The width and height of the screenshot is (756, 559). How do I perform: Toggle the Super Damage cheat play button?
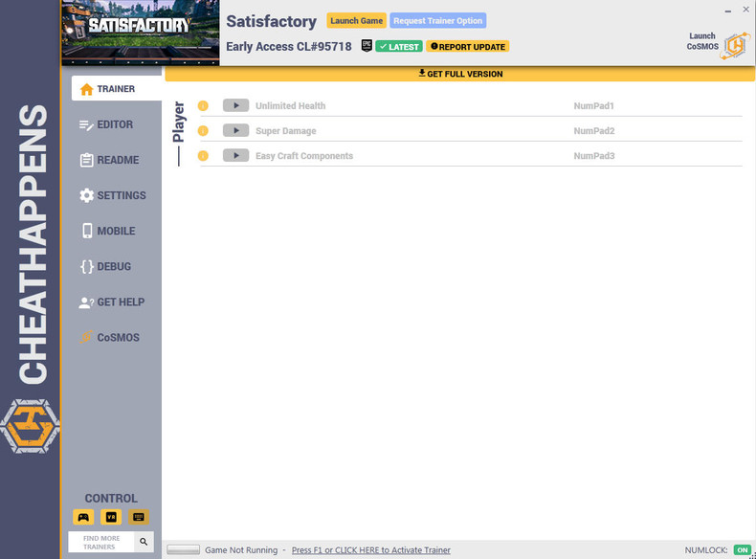click(235, 131)
